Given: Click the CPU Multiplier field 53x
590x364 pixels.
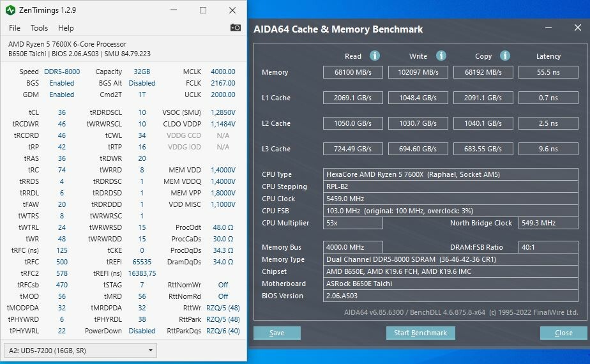Looking at the screenshot, I should [353, 223].
